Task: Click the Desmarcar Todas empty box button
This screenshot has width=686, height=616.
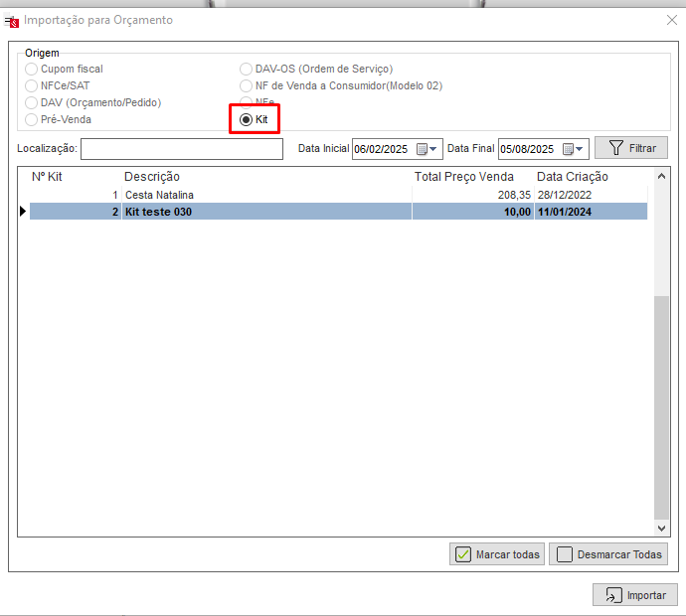Action: pos(608,554)
